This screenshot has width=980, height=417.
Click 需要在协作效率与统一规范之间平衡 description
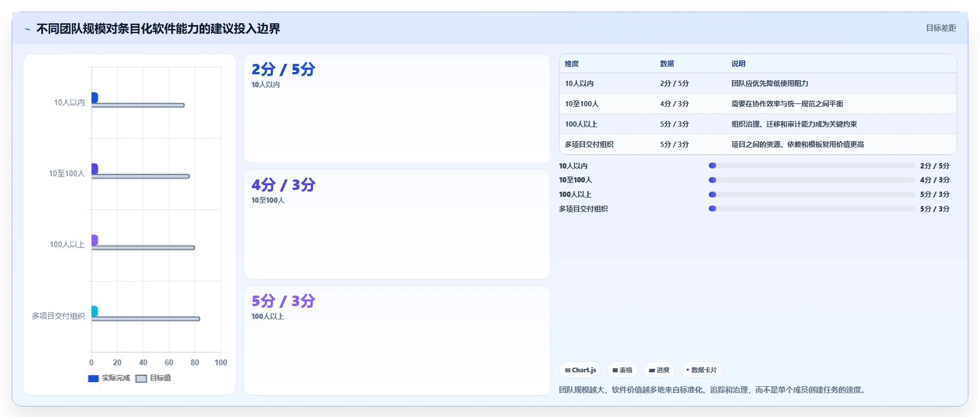click(x=787, y=104)
